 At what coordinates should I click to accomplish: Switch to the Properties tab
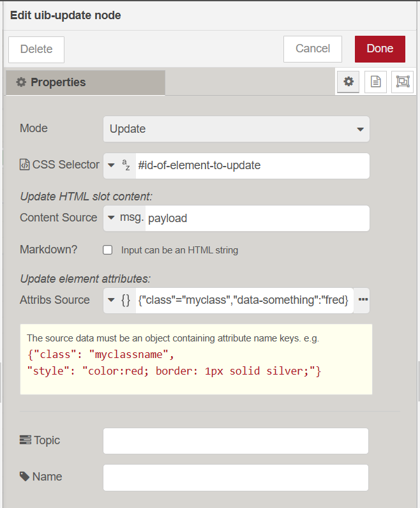85,82
